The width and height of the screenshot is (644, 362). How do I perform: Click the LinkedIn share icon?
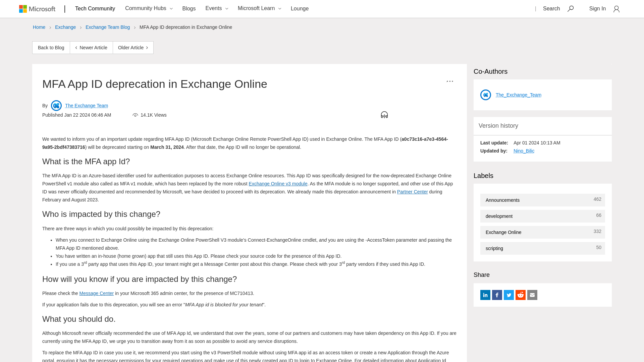coord(485,295)
